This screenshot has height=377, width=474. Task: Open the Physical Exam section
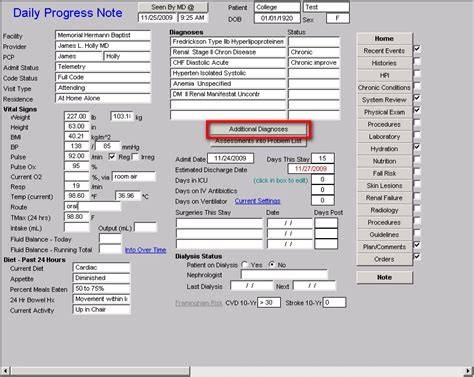pyautogui.click(x=384, y=112)
